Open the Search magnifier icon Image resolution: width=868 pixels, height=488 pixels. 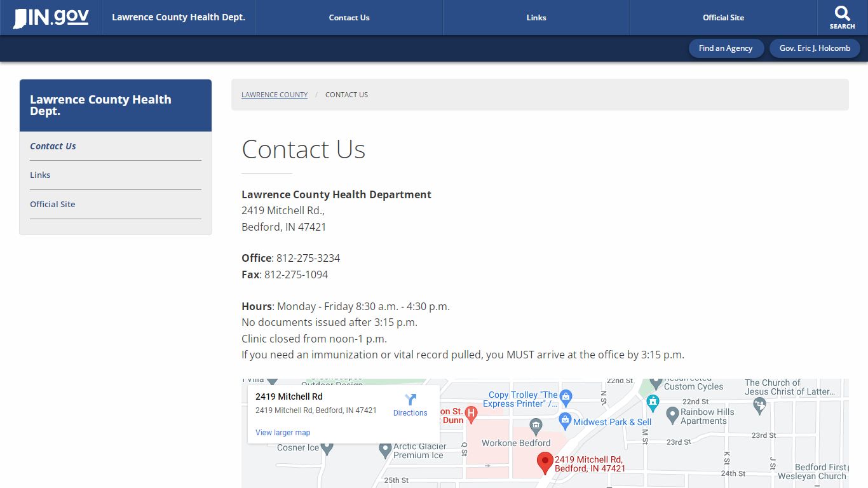click(x=842, y=14)
